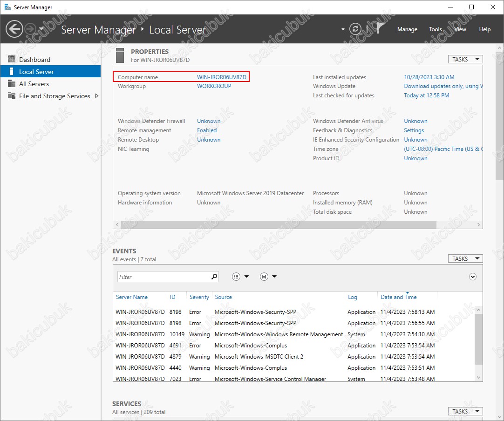Click Feedback & Diagnostics Settings link
The height and width of the screenshot is (421, 504).
tap(414, 130)
